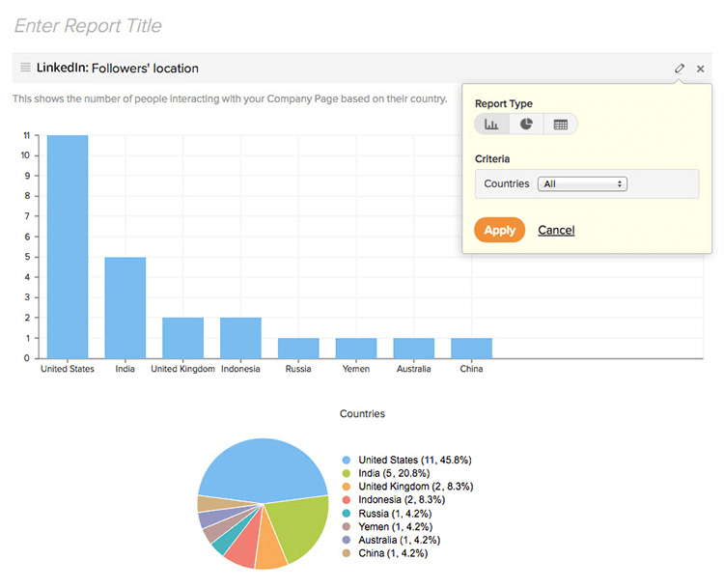Click the Indonesia bar

tap(240, 338)
